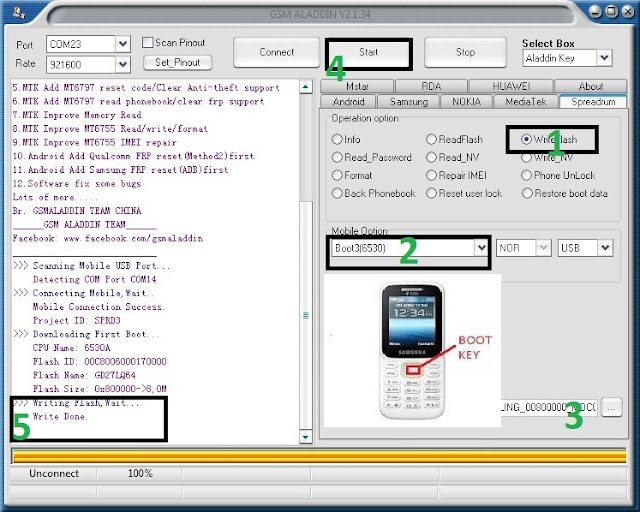640x512 pixels.
Task: Click the firmware file path field
Action: (549, 407)
